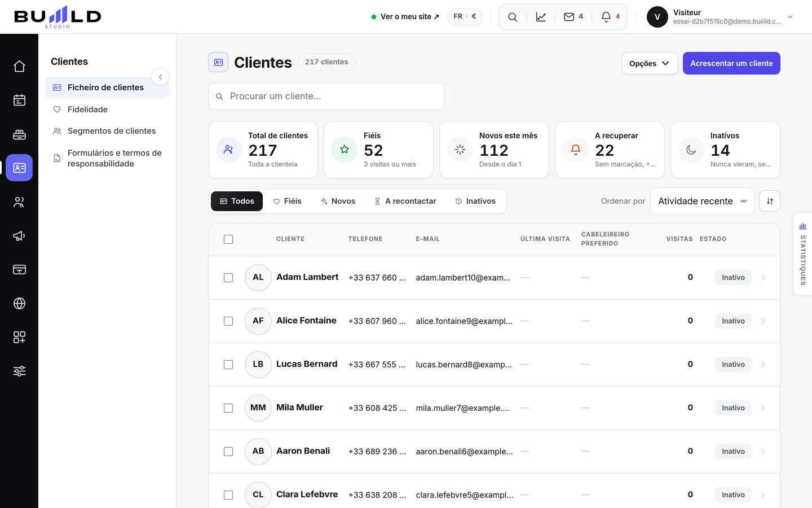
Task: Open the mail messages icon with 4 badge
Action: tap(573, 17)
